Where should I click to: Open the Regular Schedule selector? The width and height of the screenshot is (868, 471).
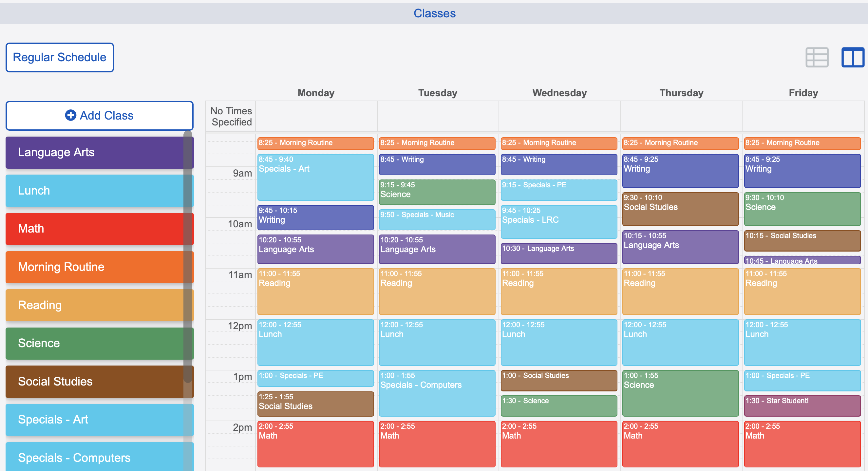tap(59, 57)
